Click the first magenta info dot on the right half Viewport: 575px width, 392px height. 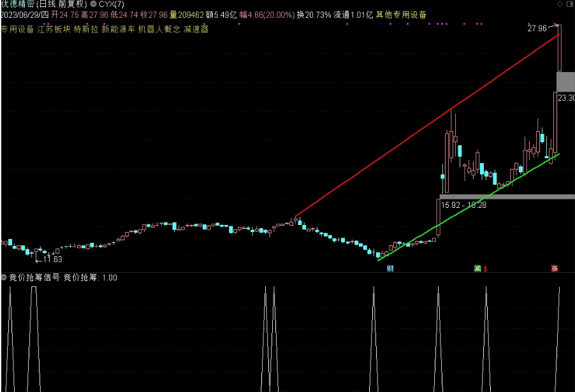tap(347, 24)
